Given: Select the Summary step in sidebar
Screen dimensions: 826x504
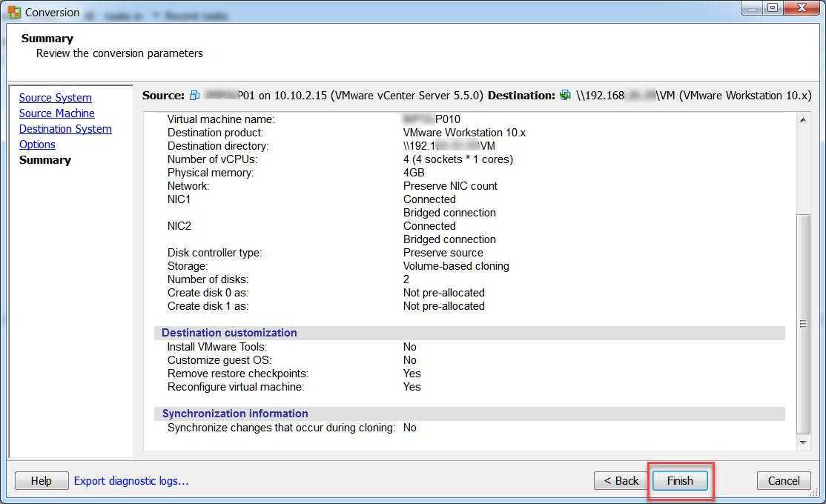Looking at the screenshot, I should pyautogui.click(x=45, y=160).
